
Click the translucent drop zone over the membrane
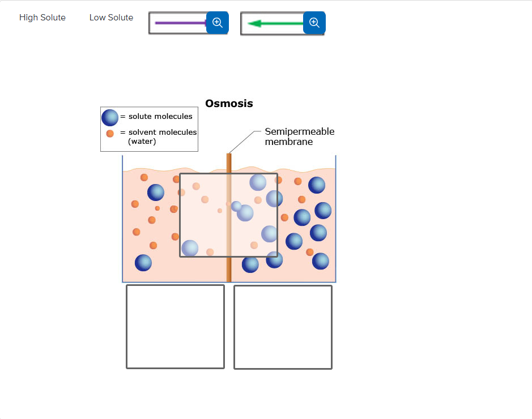(228, 215)
